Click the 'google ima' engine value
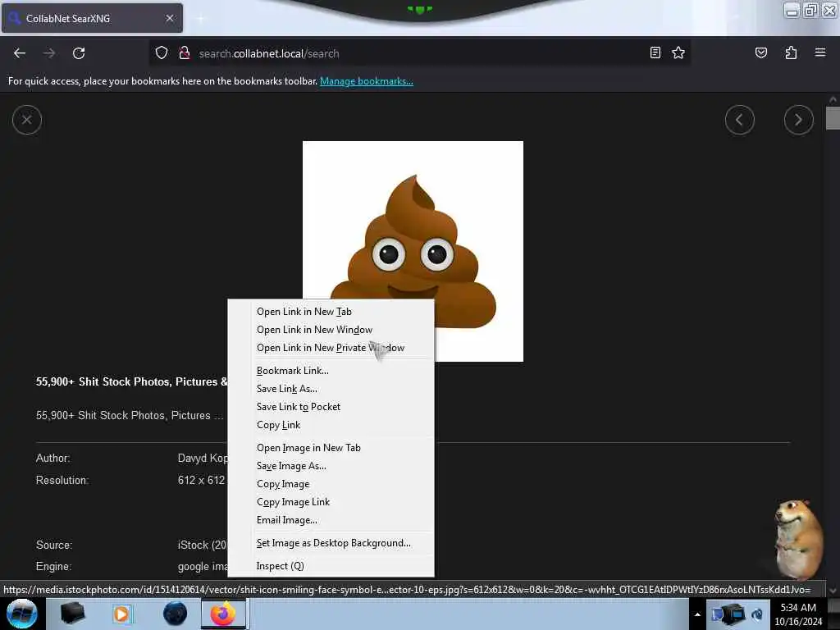Image resolution: width=840 pixels, height=630 pixels. click(x=203, y=566)
